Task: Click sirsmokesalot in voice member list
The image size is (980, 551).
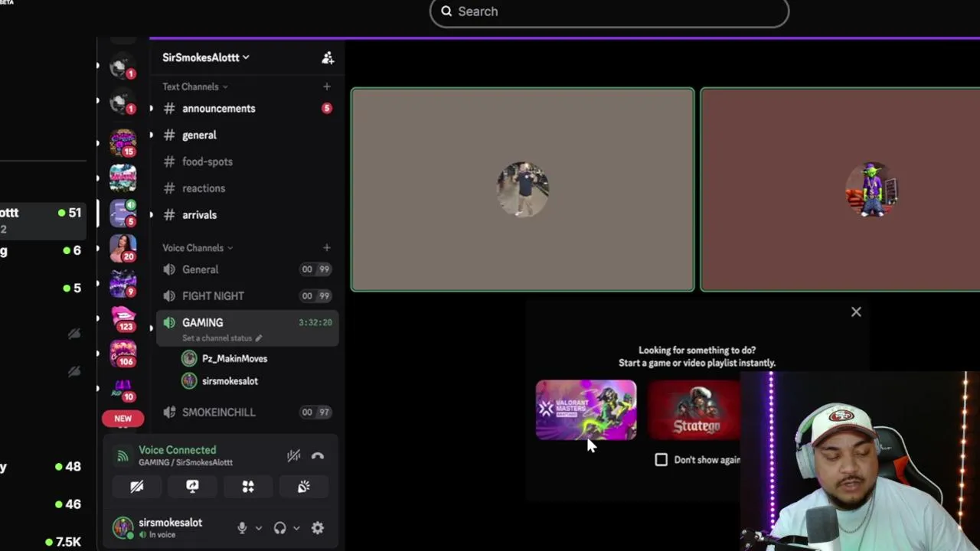Action: point(230,381)
